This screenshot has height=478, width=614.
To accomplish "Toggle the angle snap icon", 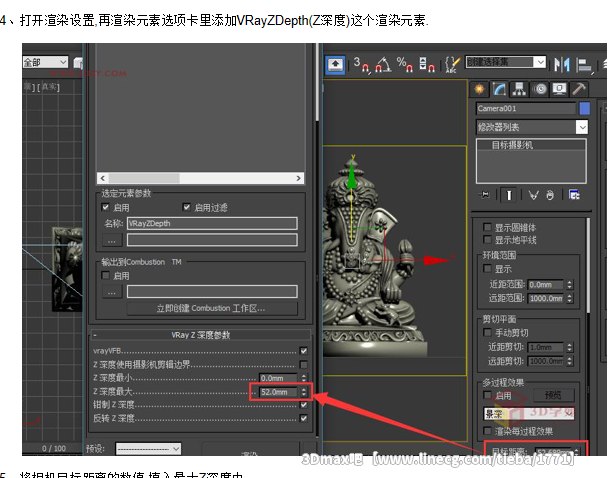I will tap(383, 64).
